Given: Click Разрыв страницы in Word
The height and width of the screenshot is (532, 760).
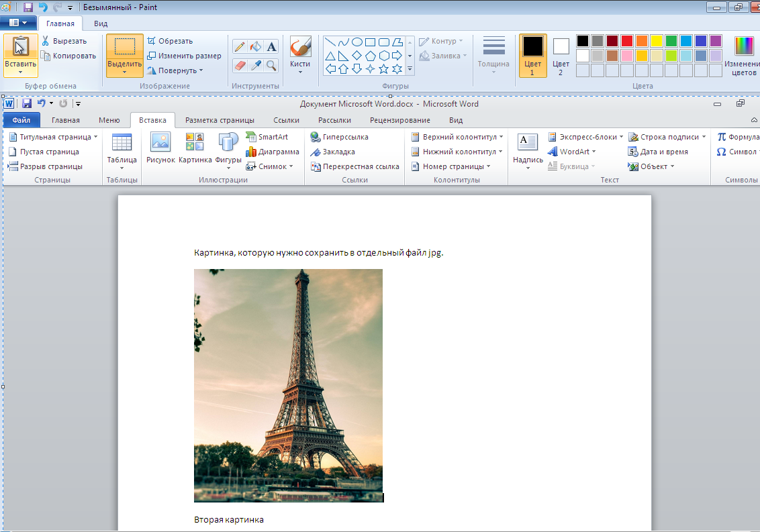Looking at the screenshot, I should 45,166.
